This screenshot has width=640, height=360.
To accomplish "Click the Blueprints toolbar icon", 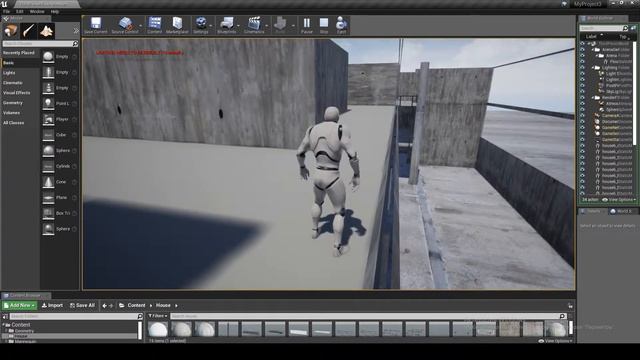I will tap(227, 23).
